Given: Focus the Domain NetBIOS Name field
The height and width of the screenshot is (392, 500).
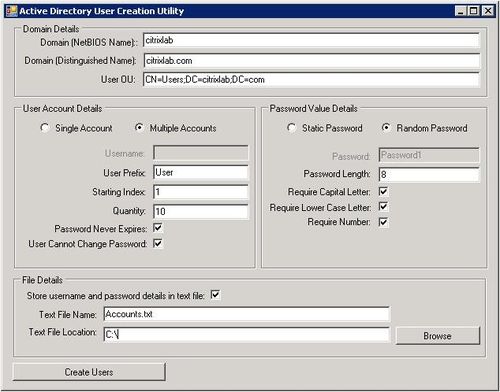Looking at the screenshot, I should point(311,40).
